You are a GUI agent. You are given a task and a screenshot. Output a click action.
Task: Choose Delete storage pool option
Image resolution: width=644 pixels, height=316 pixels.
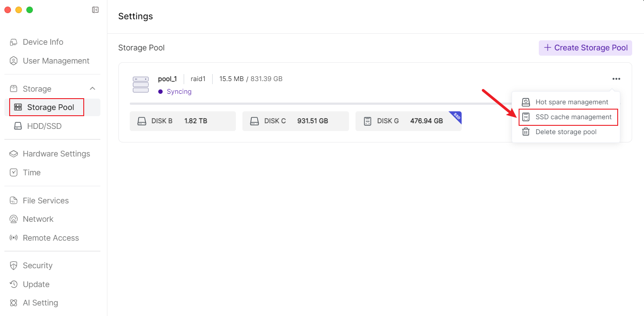(566, 132)
